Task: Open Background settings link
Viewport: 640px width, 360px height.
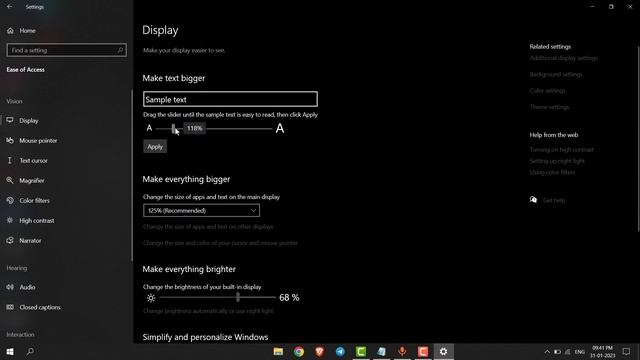Action: coord(556,74)
